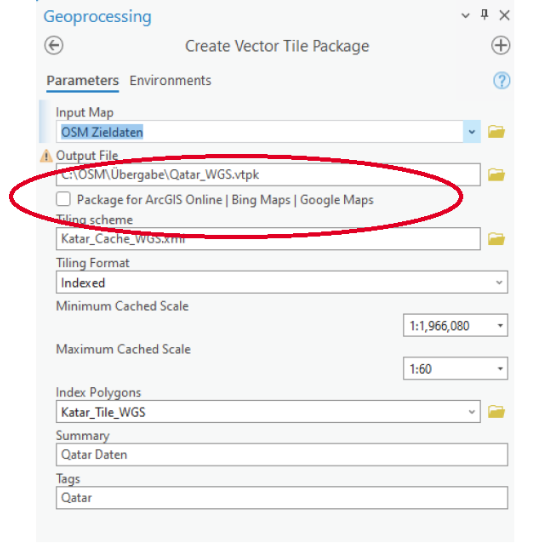This screenshot has width=537, height=549.
Task: Open Geoprocessing pane options chevron
Action: pos(465,15)
